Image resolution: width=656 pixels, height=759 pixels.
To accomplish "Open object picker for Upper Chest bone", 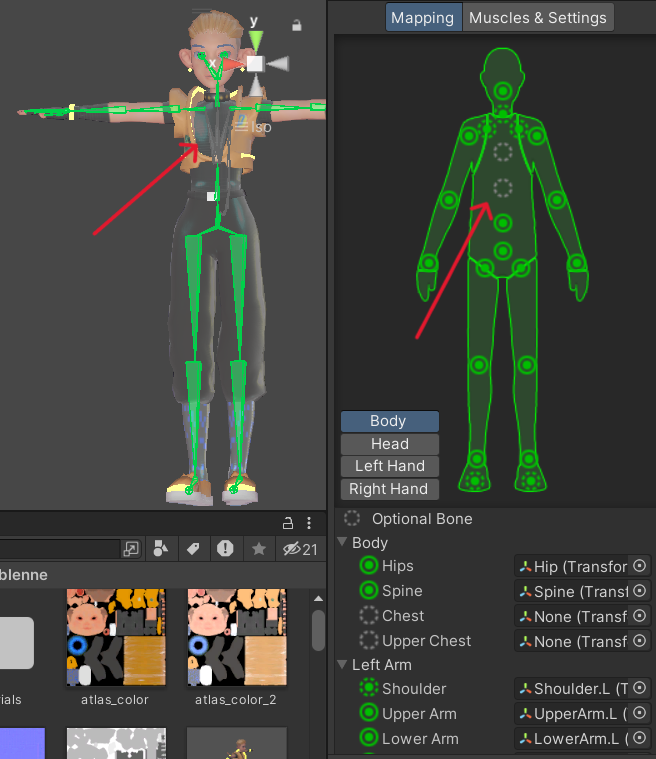I will 639,641.
